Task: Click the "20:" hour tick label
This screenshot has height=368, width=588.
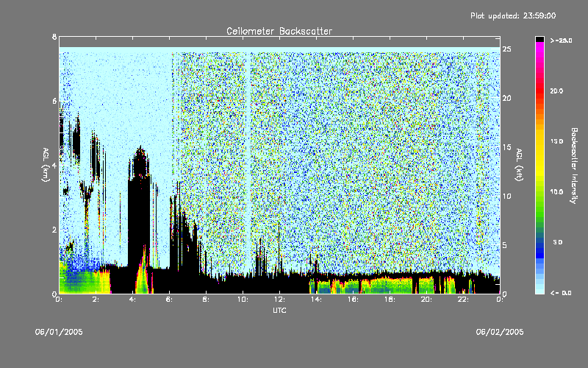Action: click(426, 300)
